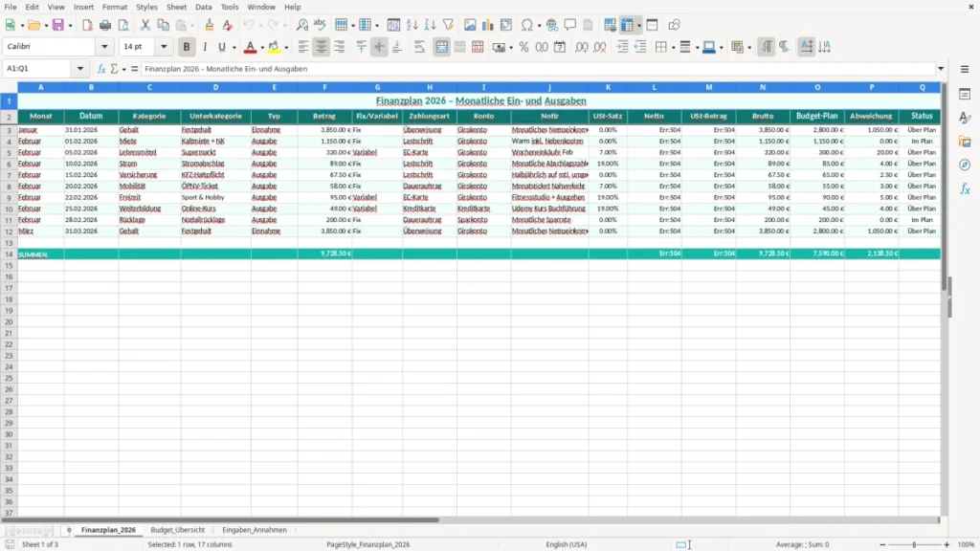Open the Save button dropdown arrow
Image resolution: width=980 pixels, height=551 pixels.
[70, 26]
